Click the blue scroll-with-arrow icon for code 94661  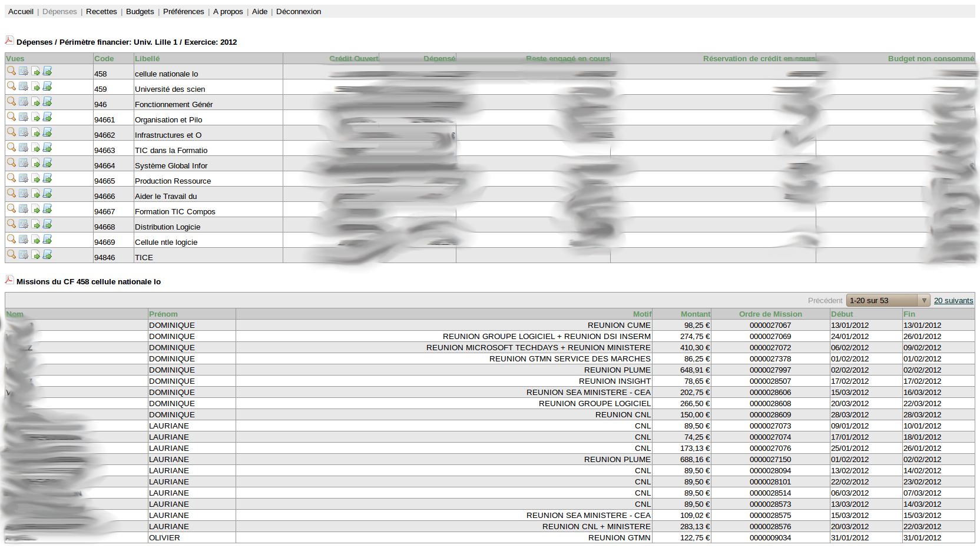click(x=48, y=117)
